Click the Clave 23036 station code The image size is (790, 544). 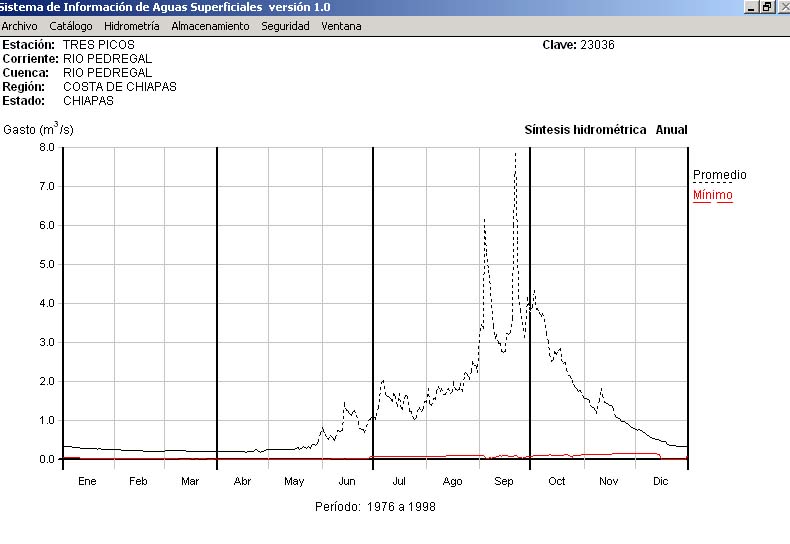point(578,45)
